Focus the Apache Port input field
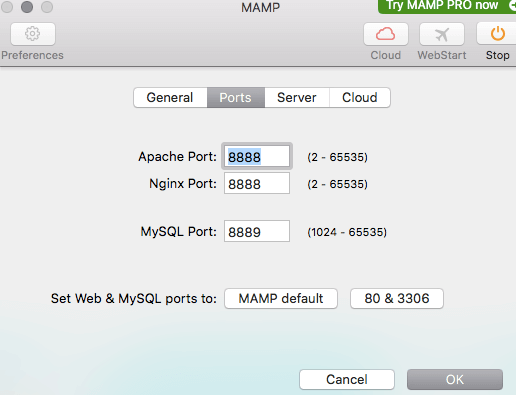The image size is (516, 395). pyautogui.click(x=257, y=156)
